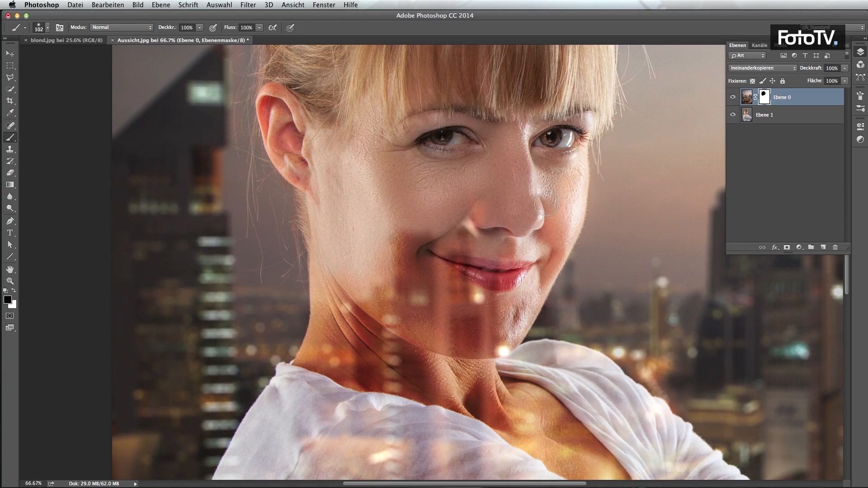This screenshot has height=488, width=868.
Task: Select the Line shape tool
Action: [10, 256]
